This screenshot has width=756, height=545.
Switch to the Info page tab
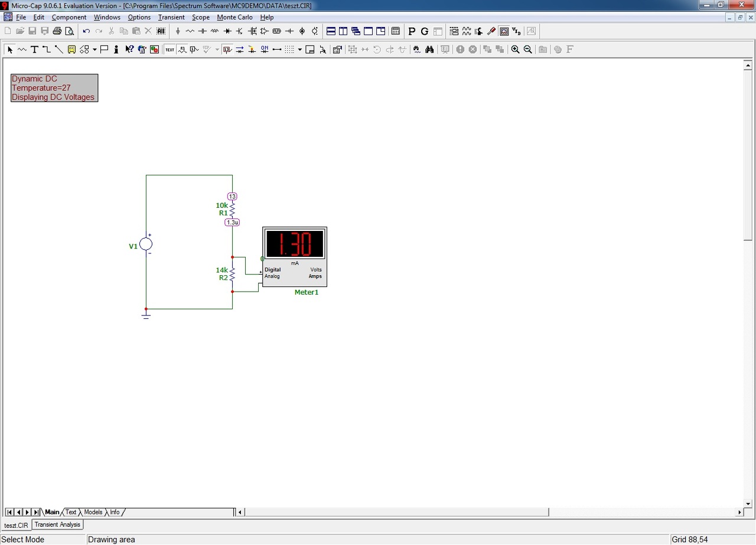115,512
